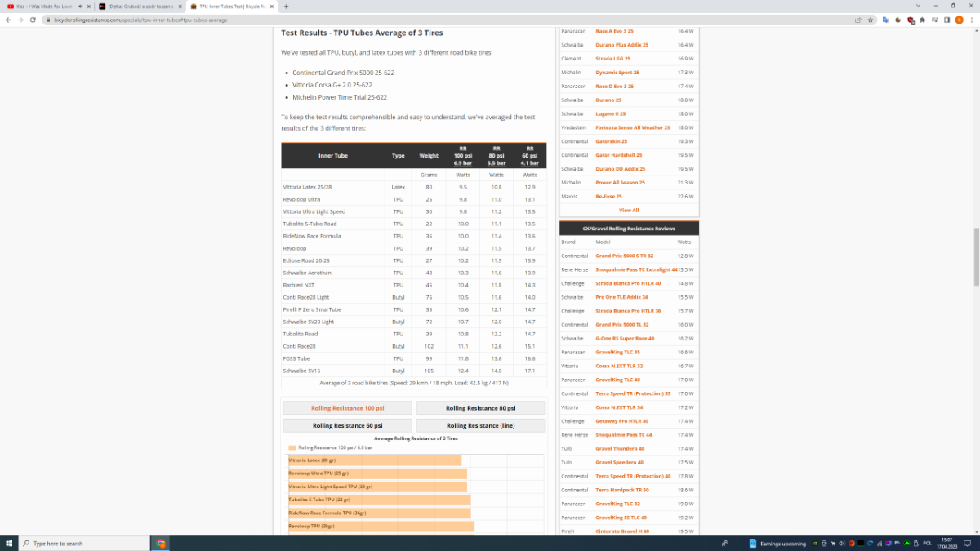Close the TPU Inner Tubes Test tab
The height and width of the screenshot is (551, 980).
273,6
